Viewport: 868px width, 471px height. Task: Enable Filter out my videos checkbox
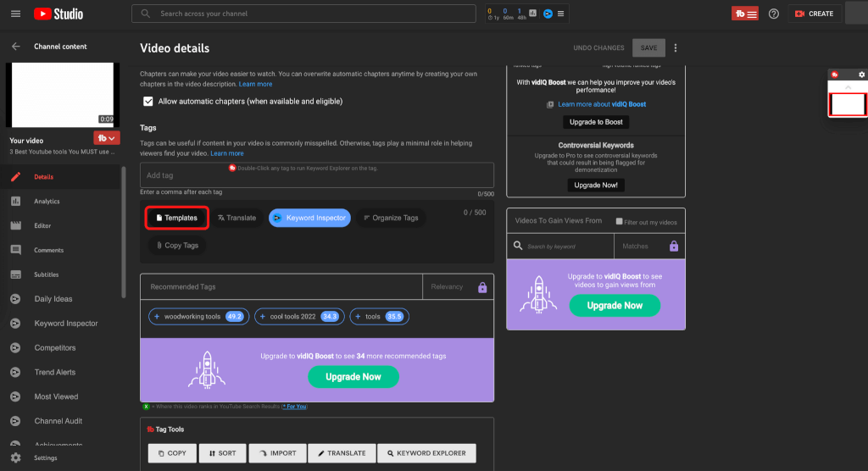(x=620, y=222)
